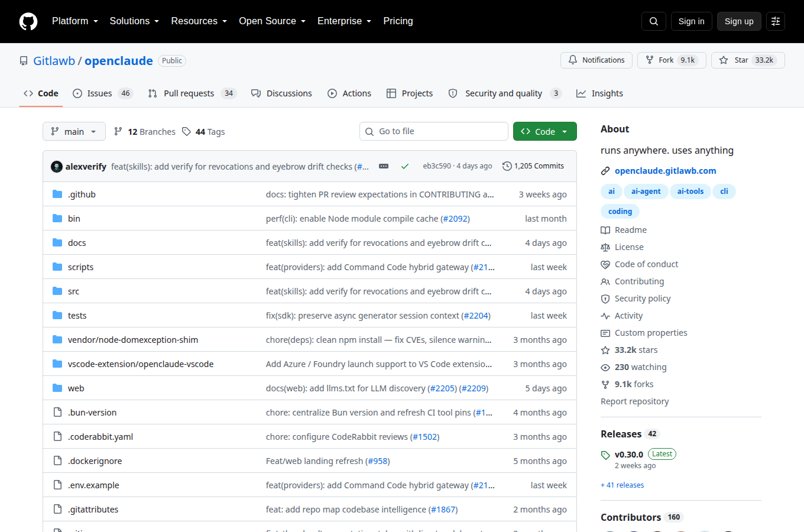Expand the Enterprise menu
The height and width of the screenshot is (532, 804).
point(345,21)
